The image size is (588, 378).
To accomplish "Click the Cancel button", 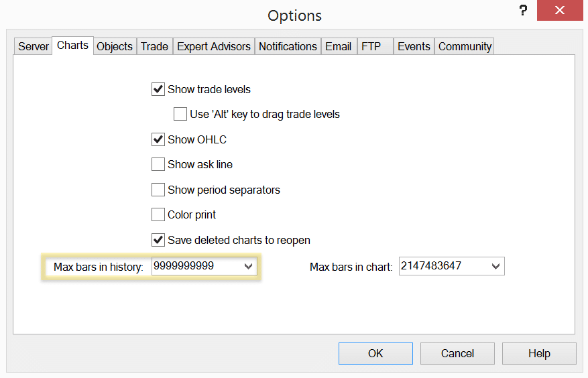I will [457, 353].
